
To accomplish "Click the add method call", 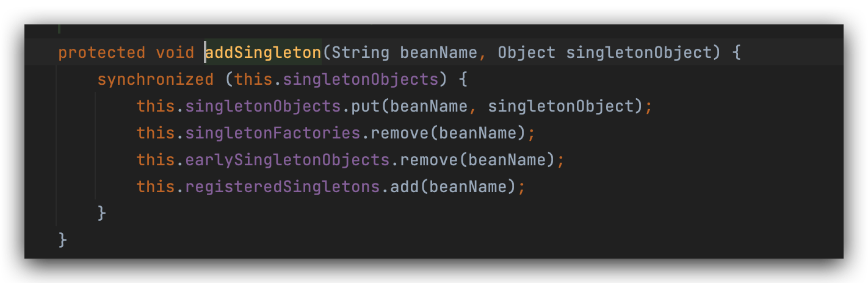I will (404, 186).
